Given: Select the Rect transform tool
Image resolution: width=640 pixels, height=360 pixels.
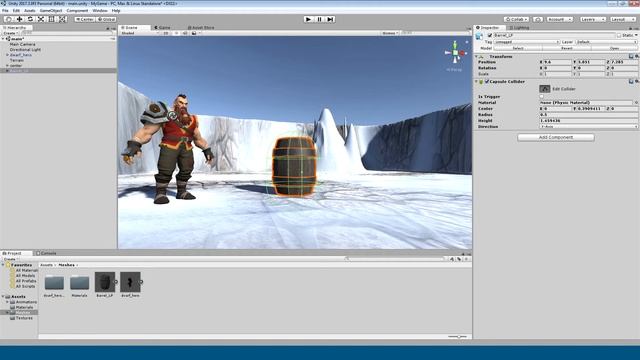Looking at the screenshot, I should click(x=51, y=19).
